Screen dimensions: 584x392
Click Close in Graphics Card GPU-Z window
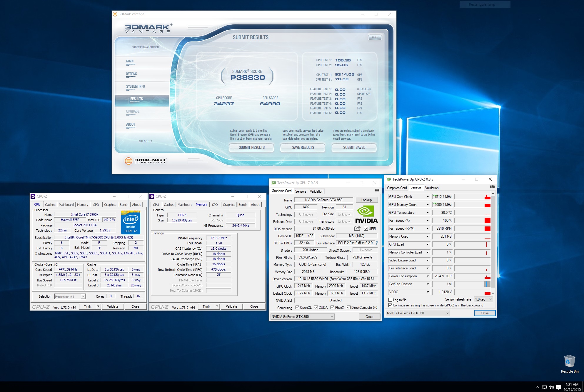pos(369,317)
